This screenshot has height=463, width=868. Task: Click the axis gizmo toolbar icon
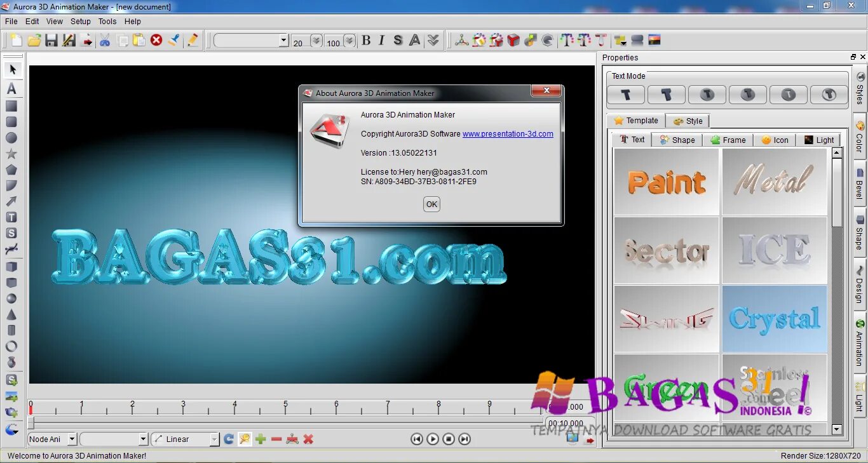pyautogui.click(x=462, y=41)
